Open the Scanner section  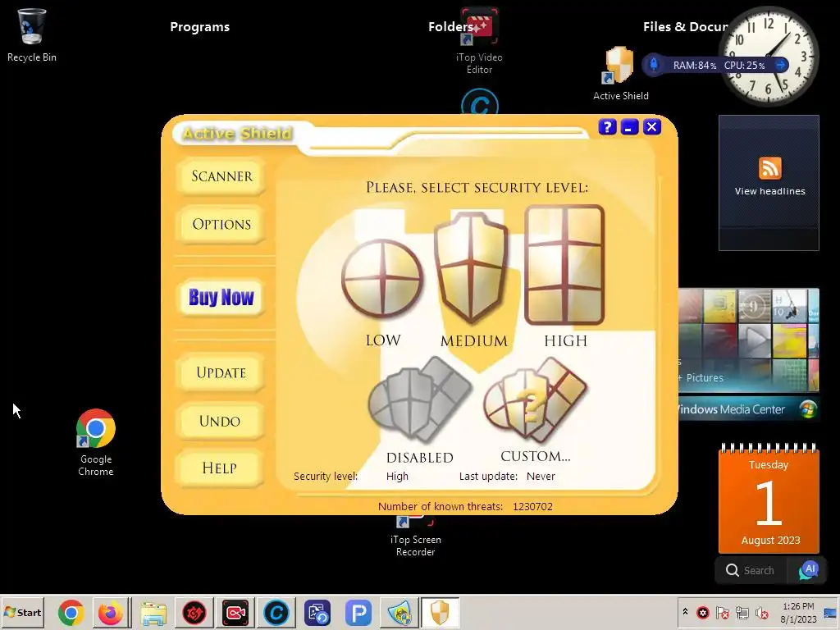click(221, 176)
